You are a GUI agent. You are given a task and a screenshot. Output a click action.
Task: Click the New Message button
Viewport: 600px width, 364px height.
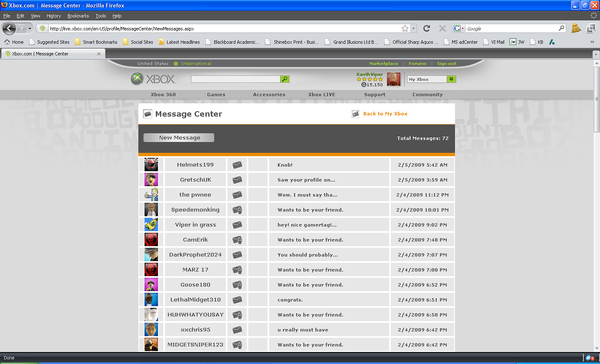pyautogui.click(x=179, y=138)
